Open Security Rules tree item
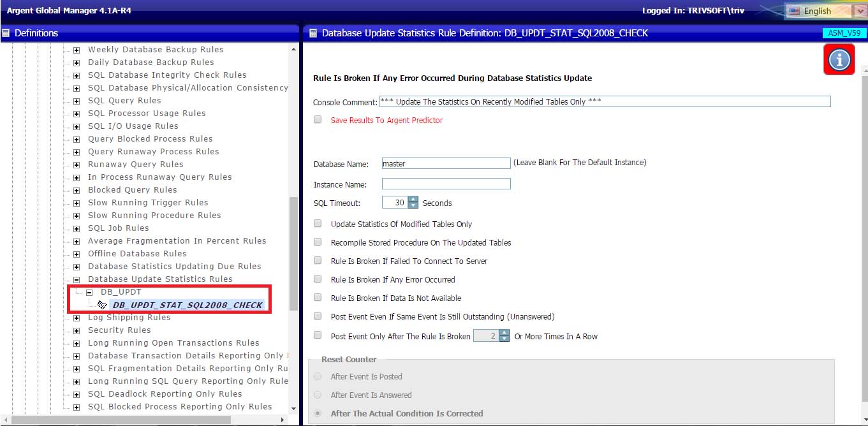The height and width of the screenshot is (426, 868). [119, 330]
